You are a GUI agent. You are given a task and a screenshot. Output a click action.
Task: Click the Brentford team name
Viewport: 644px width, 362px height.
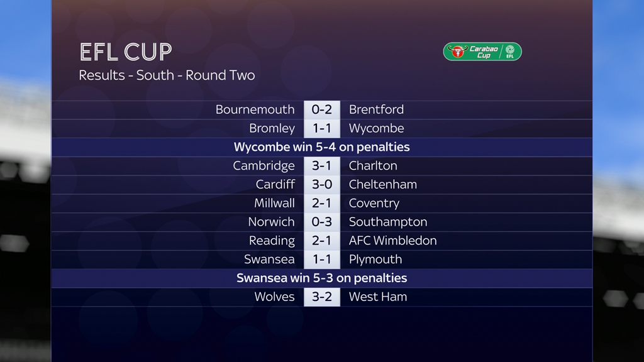(376, 109)
